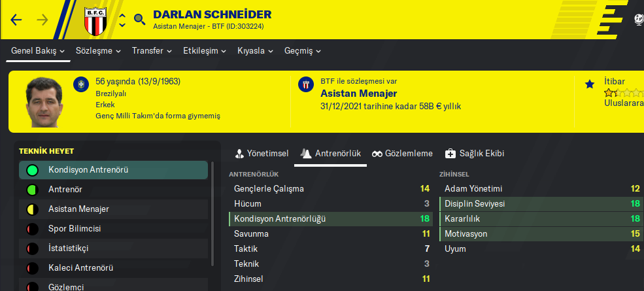Switch to the Yönetimsel tab
This screenshot has width=644, height=291.
[x=262, y=154]
